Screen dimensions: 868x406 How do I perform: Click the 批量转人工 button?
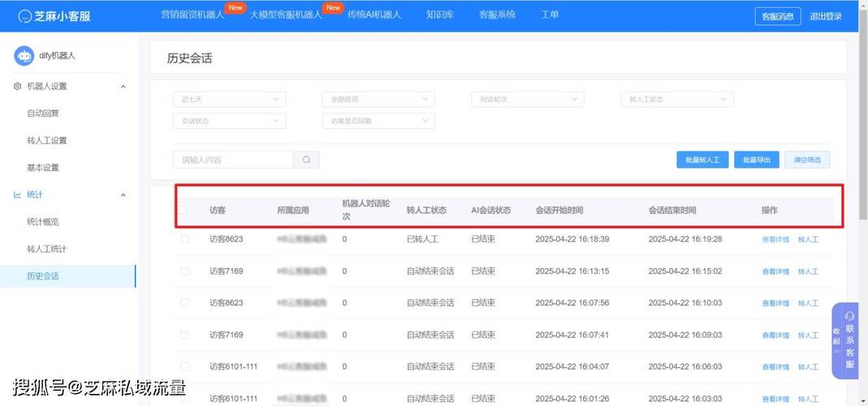tap(702, 159)
